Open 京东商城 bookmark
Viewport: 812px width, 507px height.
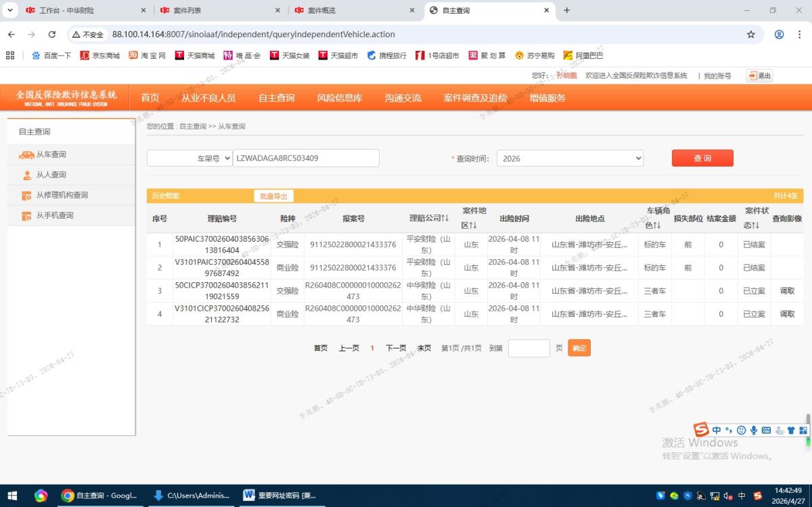(x=99, y=56)
